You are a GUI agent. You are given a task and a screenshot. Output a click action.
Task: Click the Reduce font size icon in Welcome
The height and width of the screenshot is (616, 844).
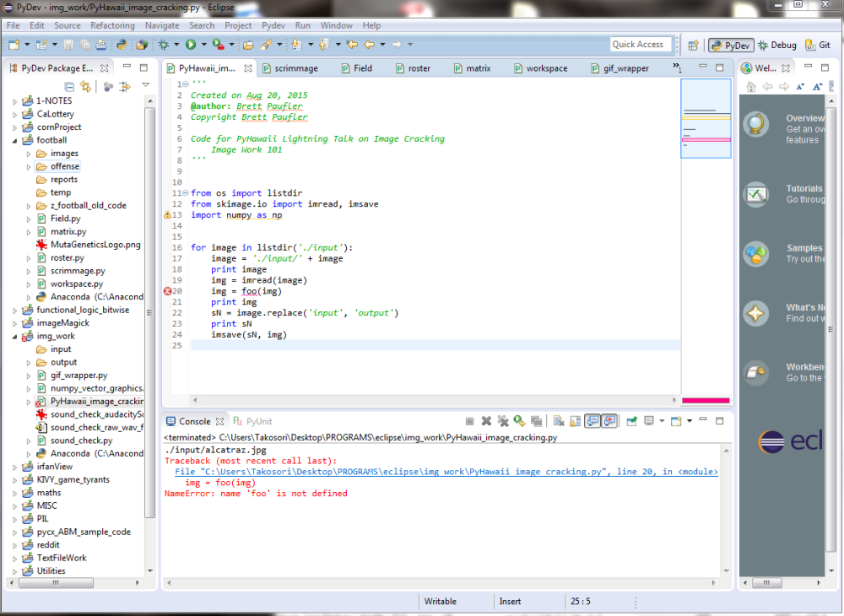pyautogui.click(x=800, y=87)
